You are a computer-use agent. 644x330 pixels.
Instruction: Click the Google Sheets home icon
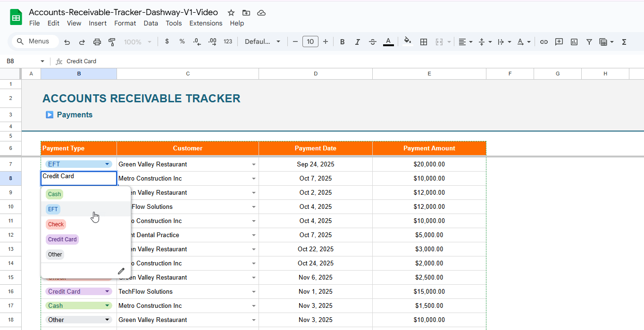pyautogui.click(x=16, y=17)
